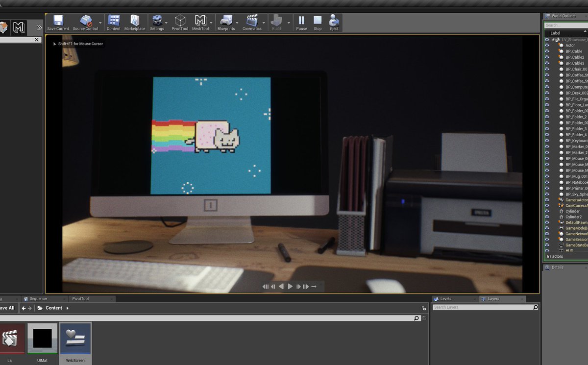Click the Search Layers input field
This screenshot has width=588, height=365.
click(485, 307)
